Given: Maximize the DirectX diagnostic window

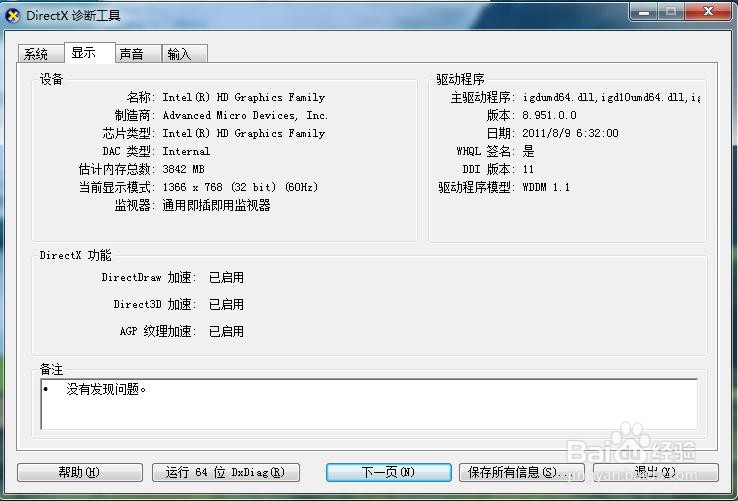Looking at the screenshot, I should tap(671, 12).
